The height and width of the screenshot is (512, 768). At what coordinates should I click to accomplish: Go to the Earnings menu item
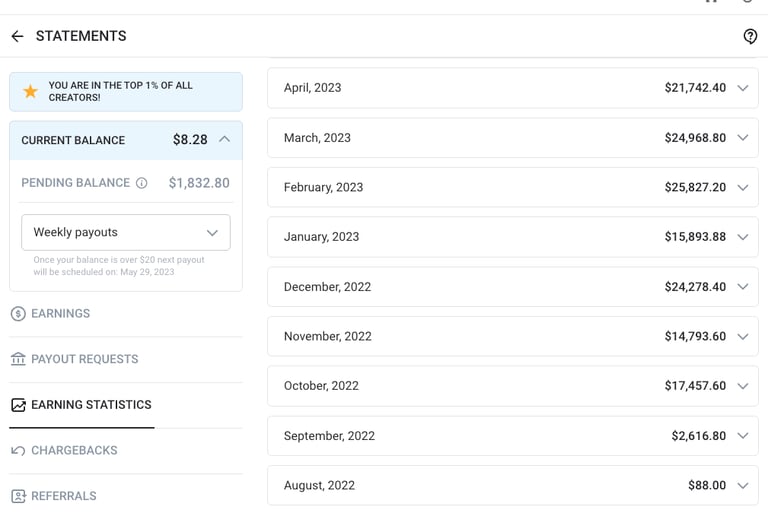(x=60, y=314)
